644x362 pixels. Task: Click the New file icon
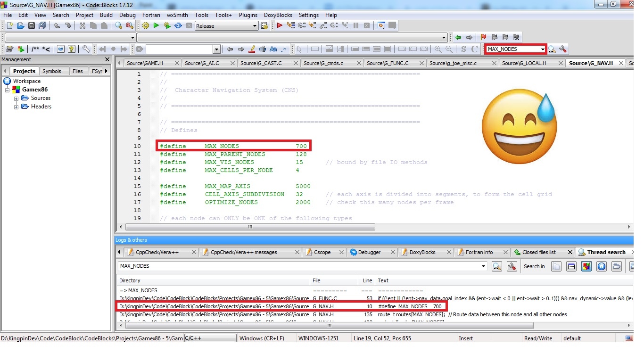[9, 25]
